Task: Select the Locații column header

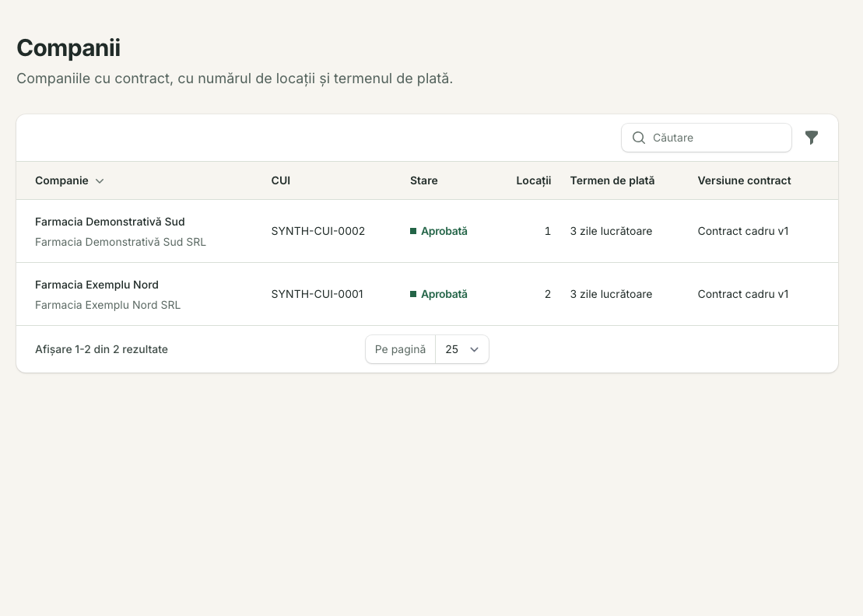Action: pos(533,180)
